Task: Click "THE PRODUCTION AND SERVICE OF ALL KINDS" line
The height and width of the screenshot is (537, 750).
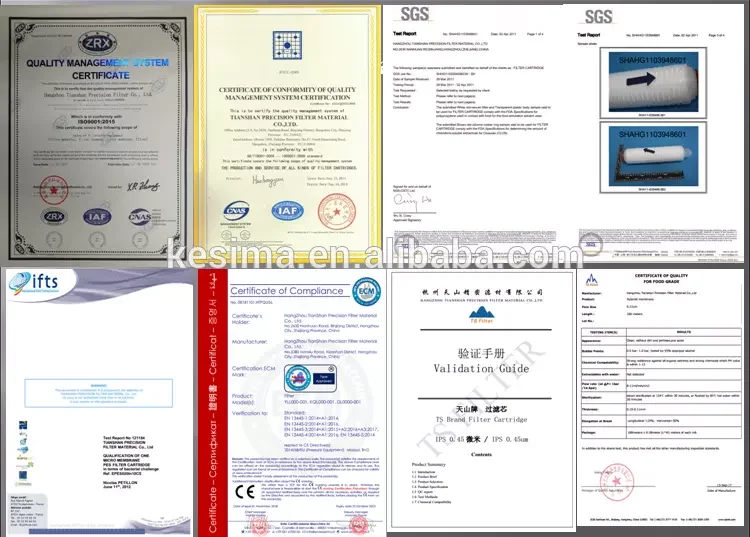Action: [289, 168]
